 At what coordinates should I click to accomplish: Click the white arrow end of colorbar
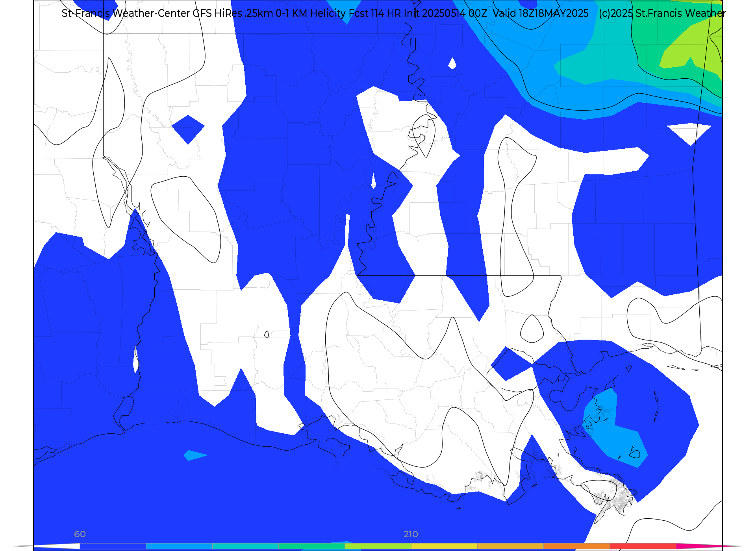point(46,546)
